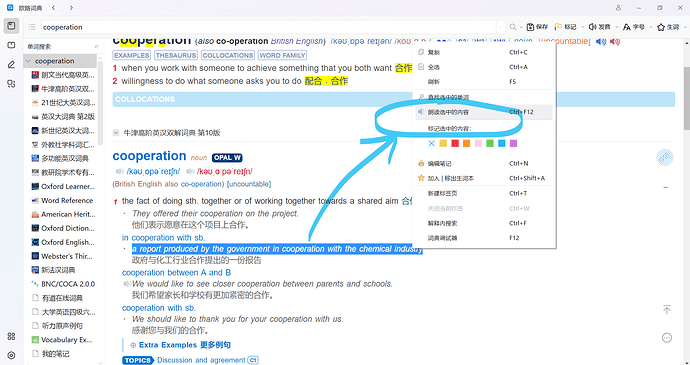
Task: Play audio for 'closer cooperation between parents' sentence
Action: [127, 284]
